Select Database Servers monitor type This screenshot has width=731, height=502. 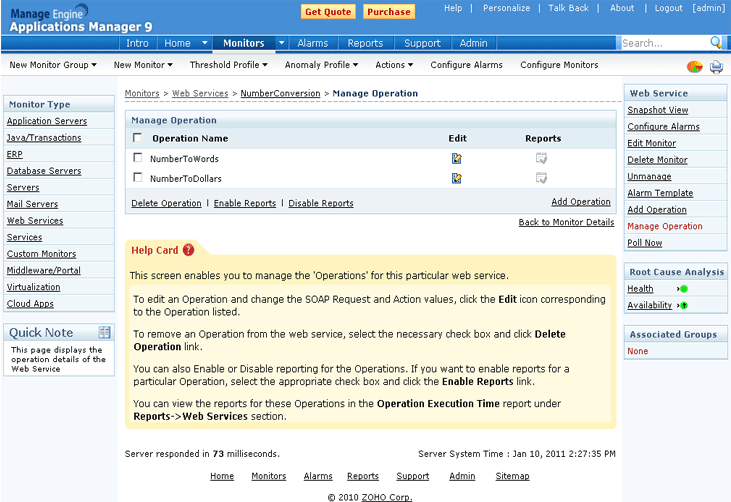click(44, 171)
